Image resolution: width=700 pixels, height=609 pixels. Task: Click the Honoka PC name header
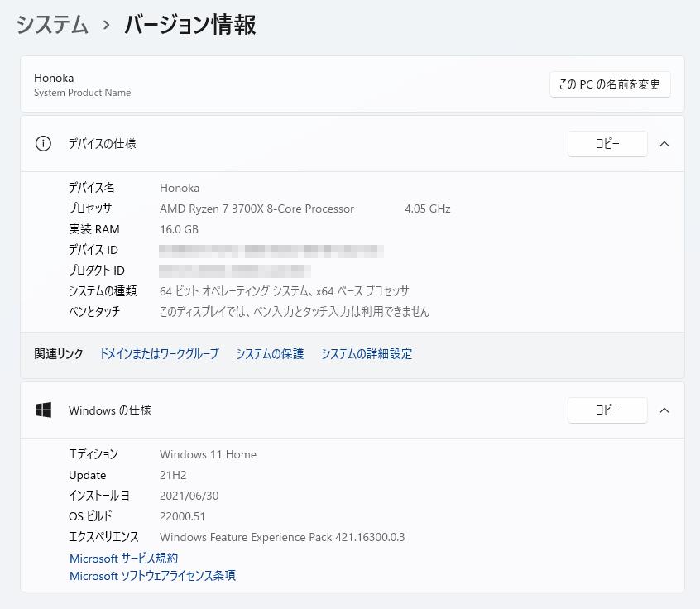pyautogui.click(x=54, y=78)
